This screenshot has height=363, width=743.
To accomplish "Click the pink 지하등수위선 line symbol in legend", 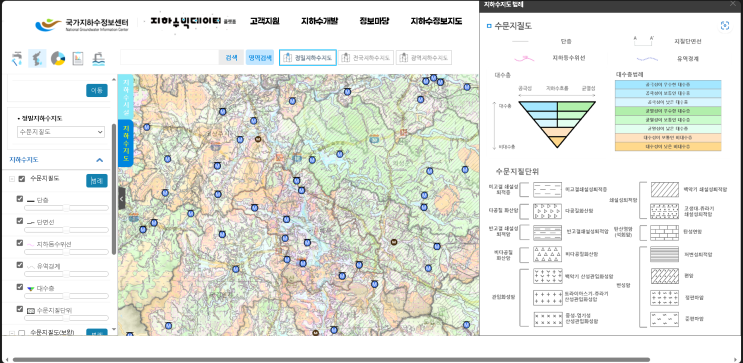I will point(524,59).
